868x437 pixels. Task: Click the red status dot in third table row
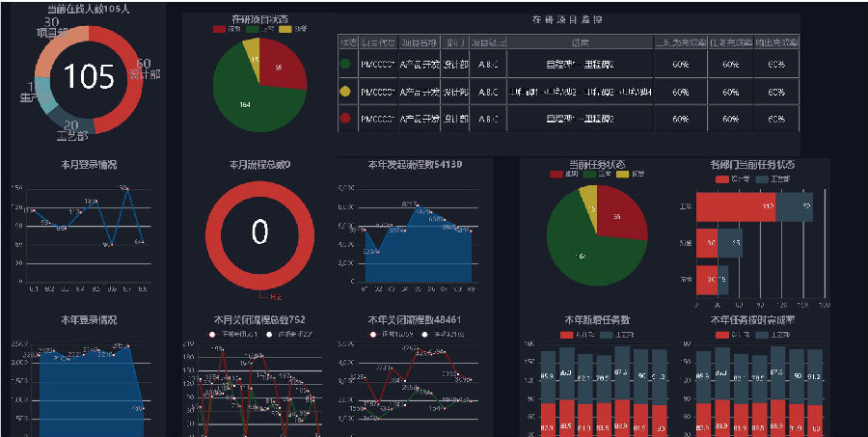[x=346, y=119]
